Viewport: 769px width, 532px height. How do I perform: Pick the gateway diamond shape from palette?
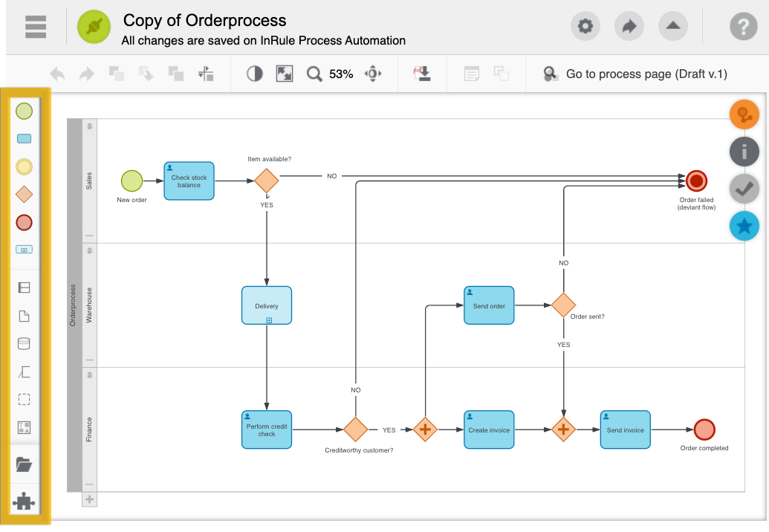coord(24,195)
